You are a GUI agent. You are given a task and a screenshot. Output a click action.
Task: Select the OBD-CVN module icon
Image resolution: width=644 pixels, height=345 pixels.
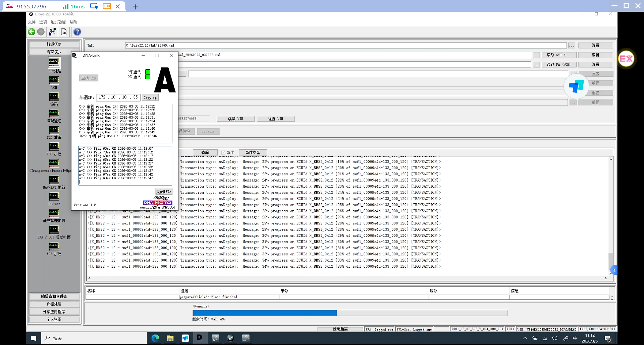coord(54,197)
